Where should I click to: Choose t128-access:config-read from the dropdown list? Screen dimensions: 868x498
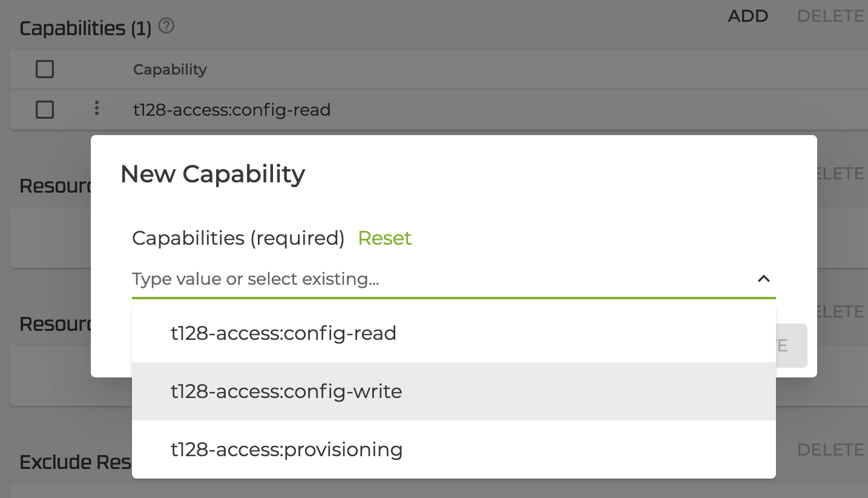[283, 333]
